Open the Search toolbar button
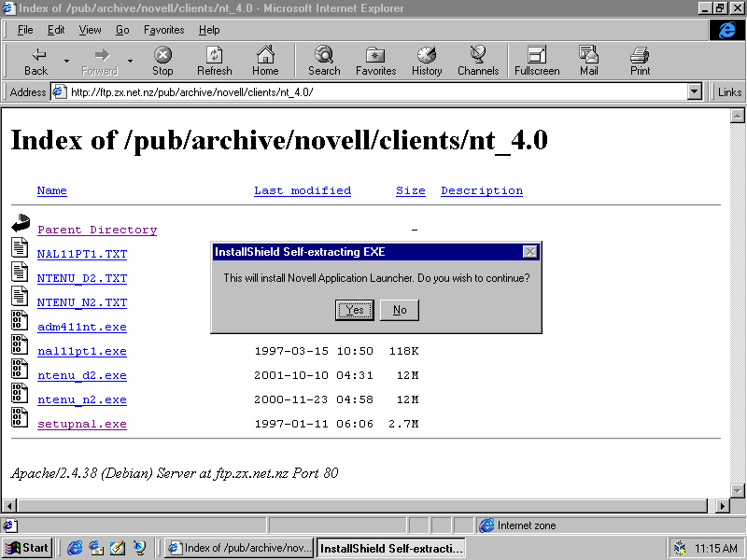Screen dimensions: 747x560 (x=324, y=62)
